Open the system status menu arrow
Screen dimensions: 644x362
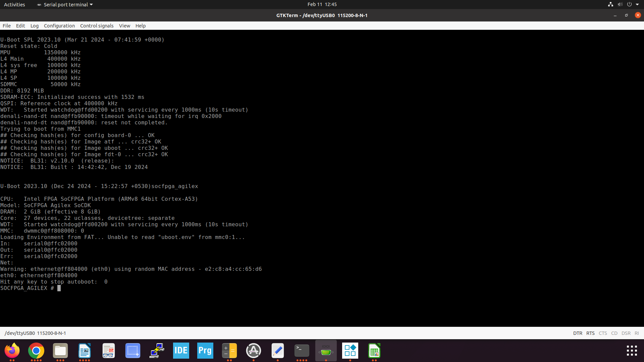click(x=637, y=4)
